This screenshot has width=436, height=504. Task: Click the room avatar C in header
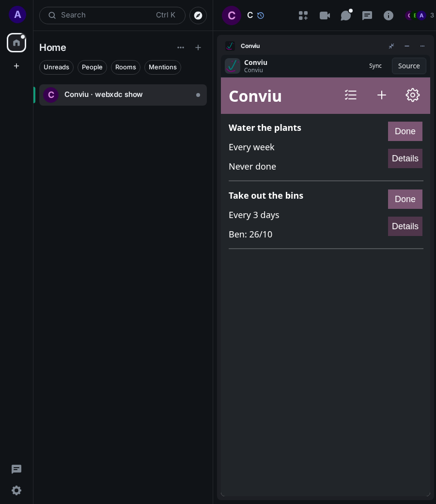[232, 16]
